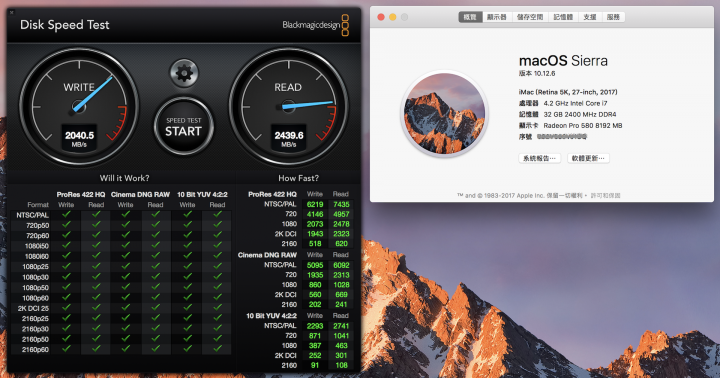720x378 pixels.
Task: Click the 2160p60 ProRes 422 HQ Write checkmark
Action: click(x=66, y=349)
